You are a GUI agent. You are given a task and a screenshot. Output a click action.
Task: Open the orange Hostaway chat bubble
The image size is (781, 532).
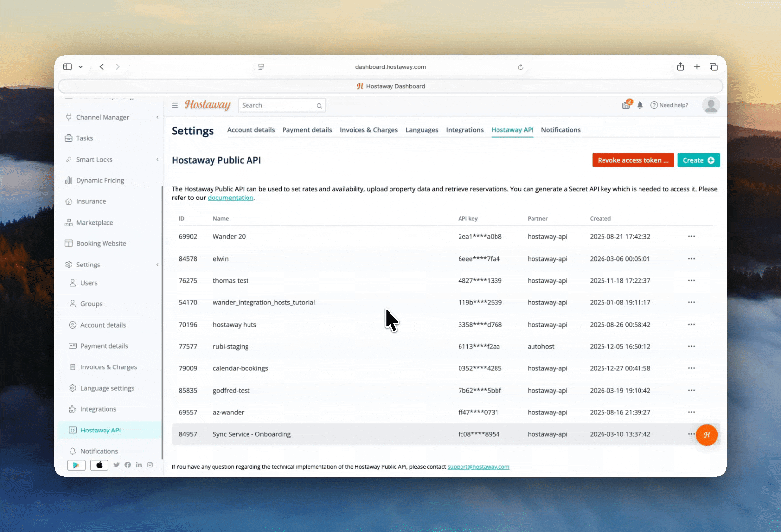(707, 435)
